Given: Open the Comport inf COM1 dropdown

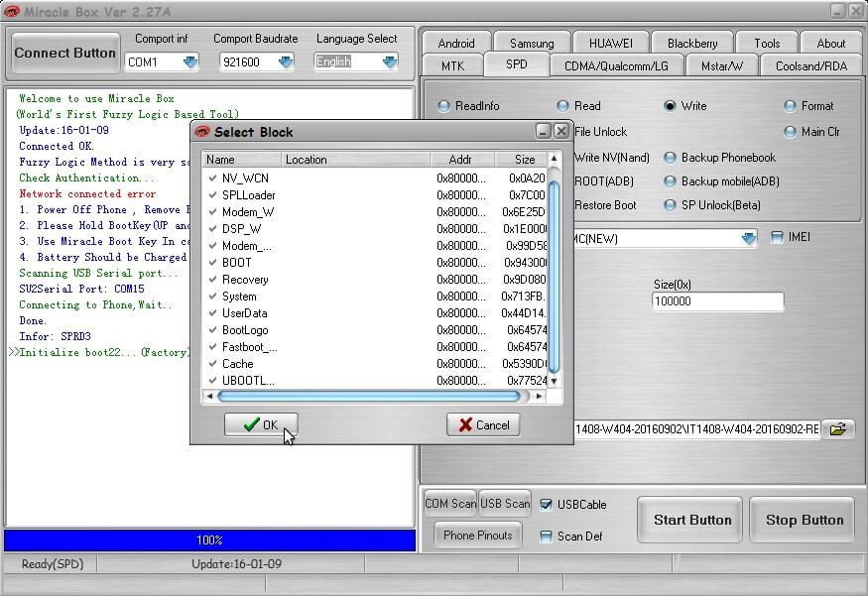Looking at the screenshot, I should point(190,61).
